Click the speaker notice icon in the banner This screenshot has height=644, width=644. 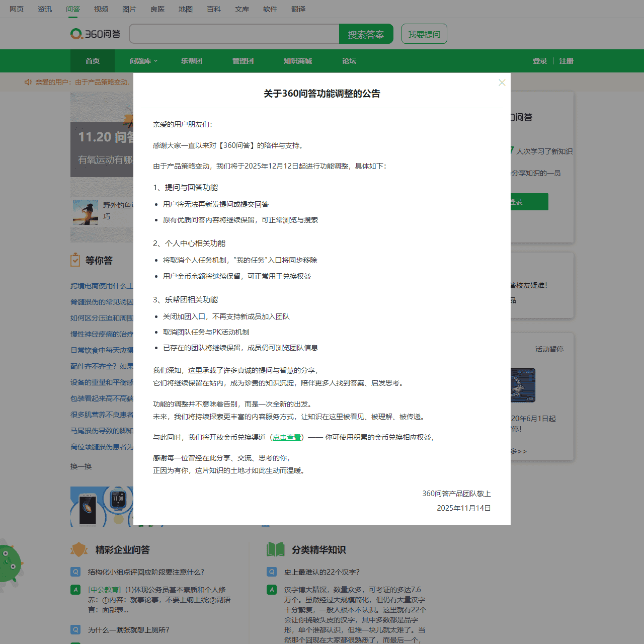tap(28, 82)
